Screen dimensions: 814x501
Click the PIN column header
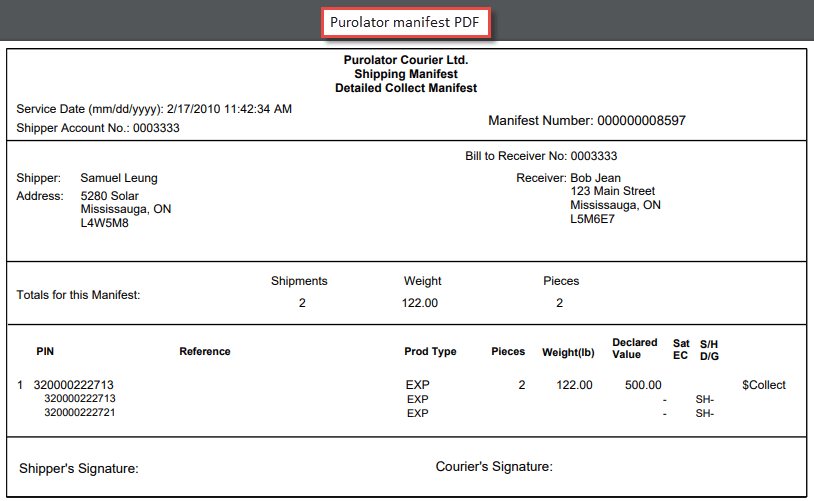click(x=45, y=351)
